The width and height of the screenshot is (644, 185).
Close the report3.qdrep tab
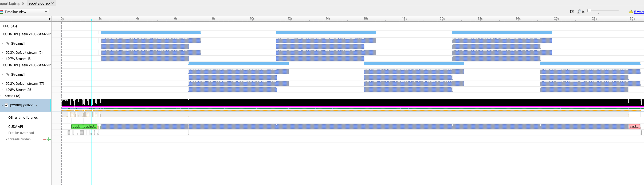[52, 3]
